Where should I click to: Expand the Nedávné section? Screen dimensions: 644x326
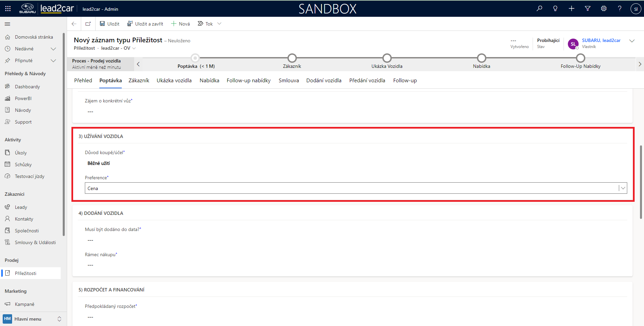(x=53, y=49)
